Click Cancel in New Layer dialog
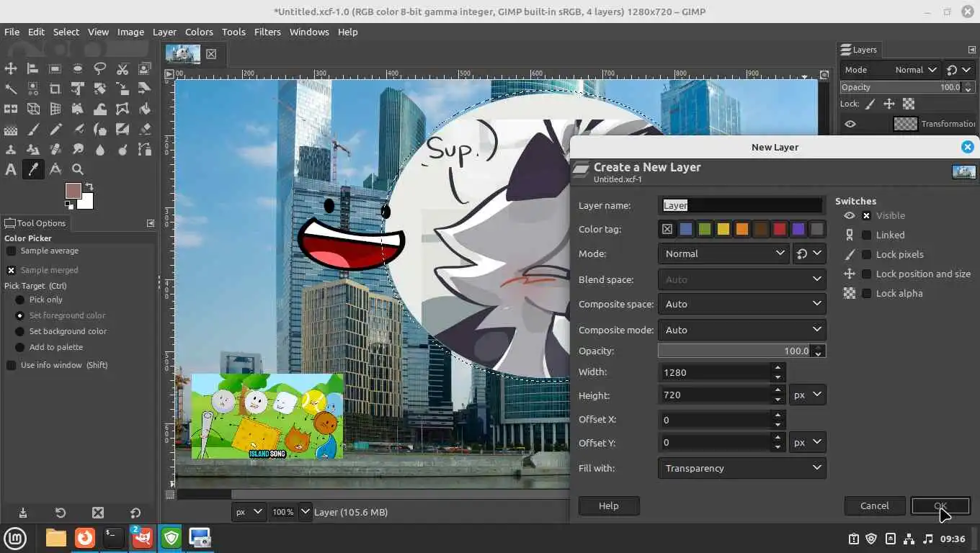The image size is (980, 553). tap(874, 505)
